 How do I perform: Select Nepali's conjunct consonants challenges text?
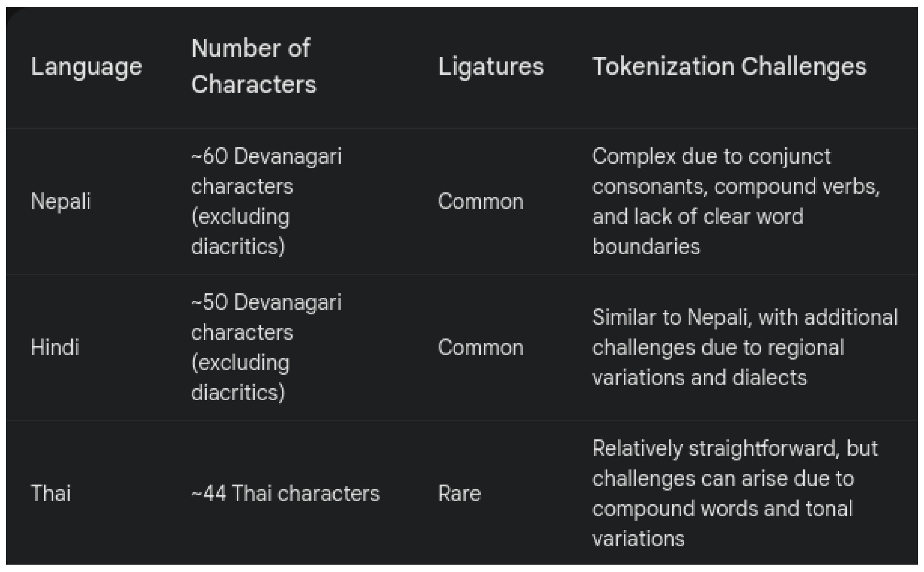tap(735, 201)
